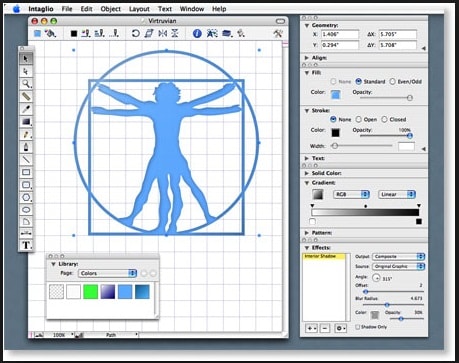Click the blue square toolbar icon
459x363 pixels.
(x=37, y=33)
